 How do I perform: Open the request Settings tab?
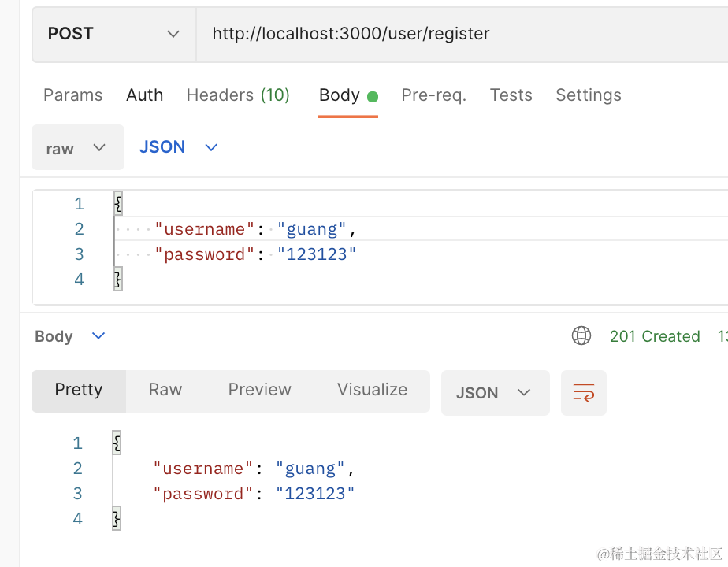[588, 95]
